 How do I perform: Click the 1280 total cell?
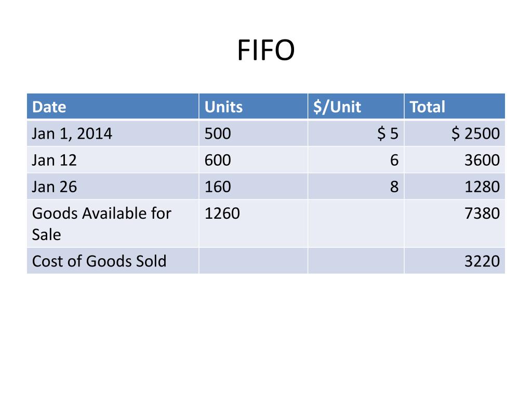(482, 187)
